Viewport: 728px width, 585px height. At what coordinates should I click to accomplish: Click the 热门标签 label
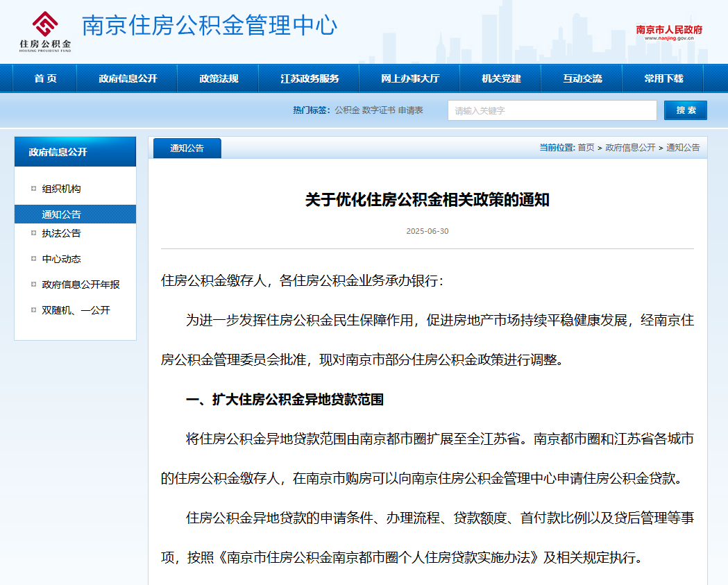point(312,110)
